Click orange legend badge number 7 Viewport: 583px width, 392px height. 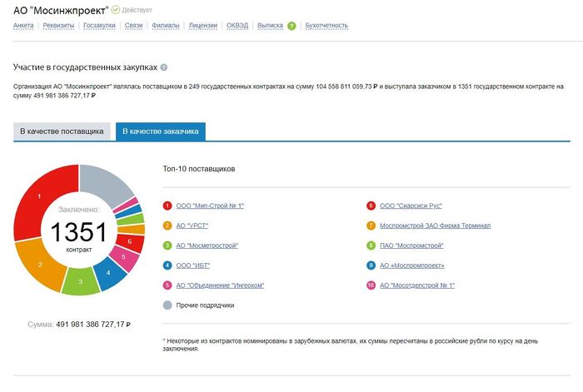[x=371, y=226]
